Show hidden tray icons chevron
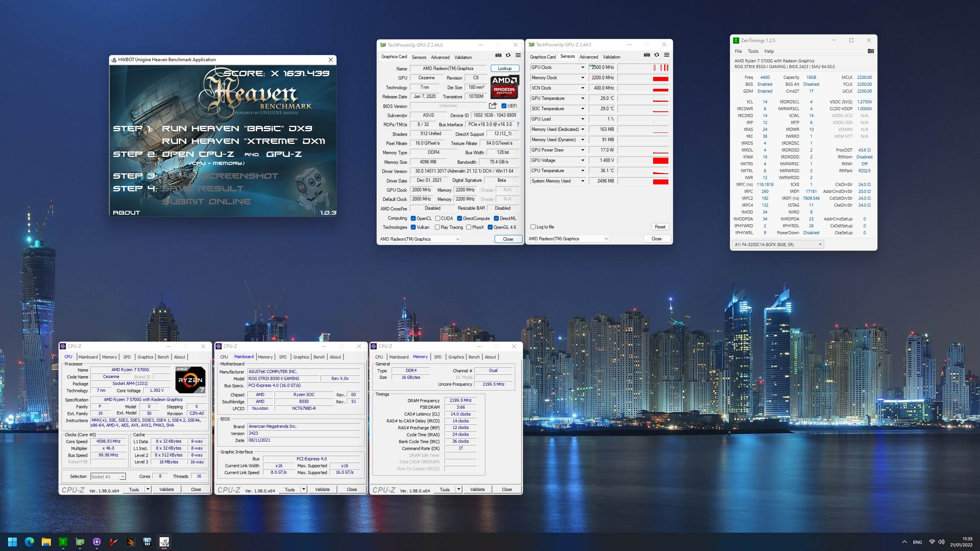 click(904, 542)
